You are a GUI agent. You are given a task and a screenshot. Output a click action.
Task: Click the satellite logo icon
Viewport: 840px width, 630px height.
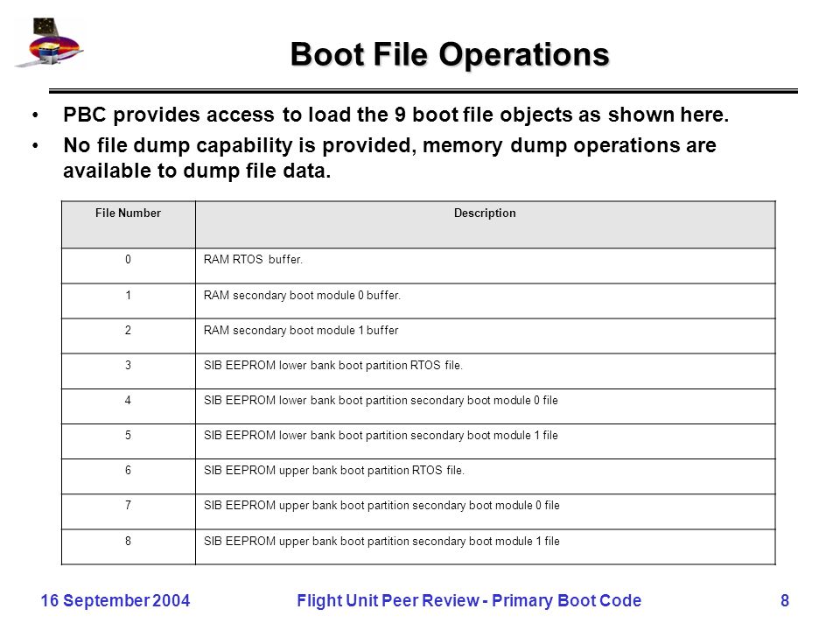pyautogui.click(x=49, y=42)
